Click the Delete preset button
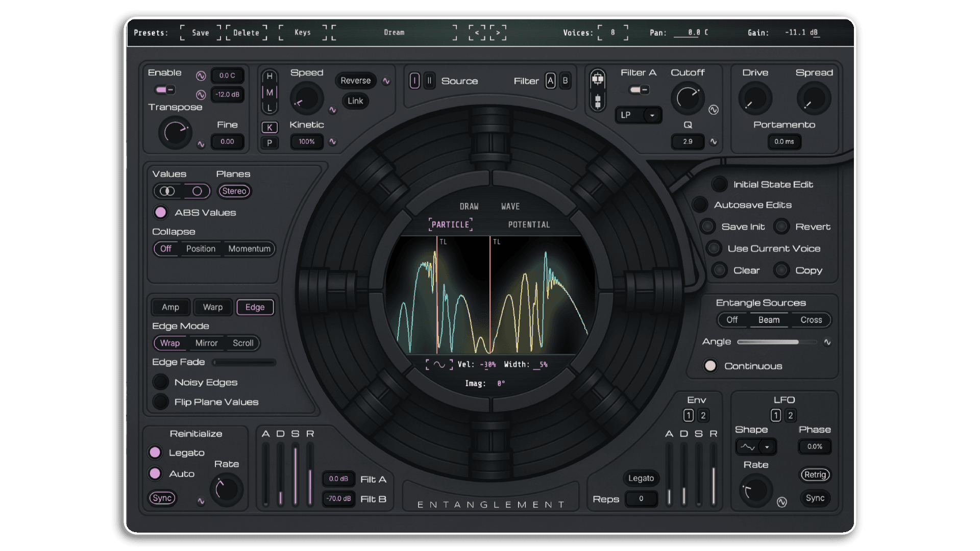 pos(247,33)
